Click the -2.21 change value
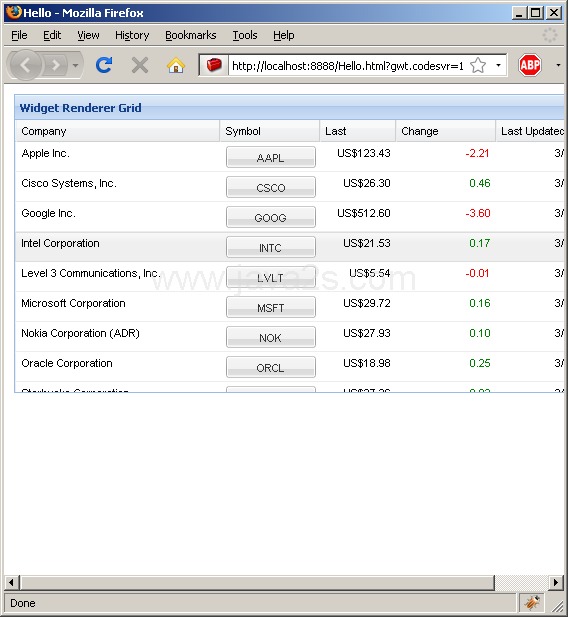The image size is (568, 617). pos(477,153)
